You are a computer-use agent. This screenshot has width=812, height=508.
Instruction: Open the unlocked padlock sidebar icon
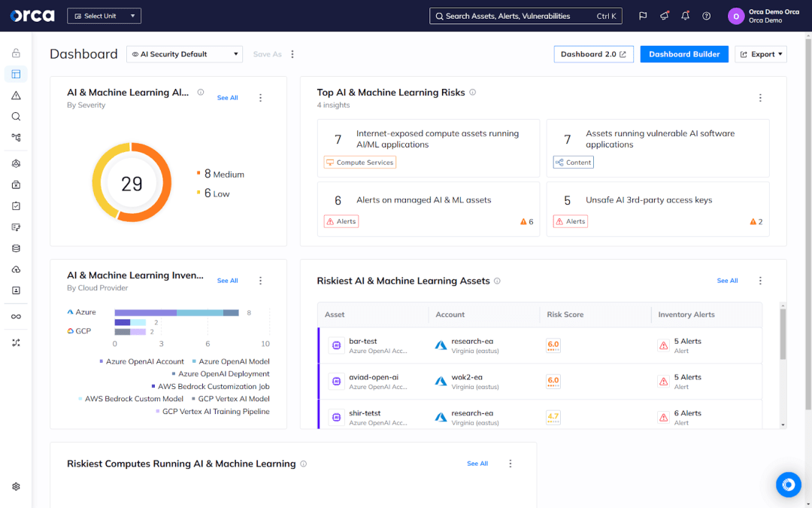tap(16, 53)
